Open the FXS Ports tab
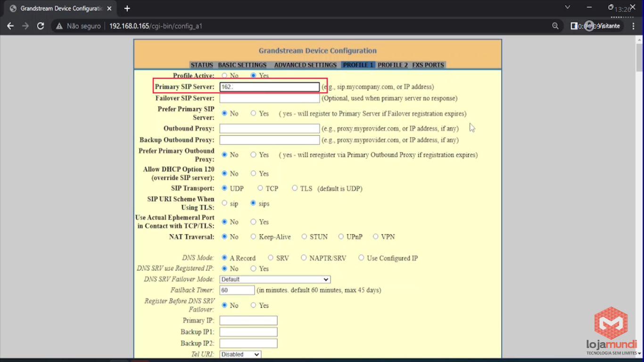The image size is (644, 362). point(428,65)
